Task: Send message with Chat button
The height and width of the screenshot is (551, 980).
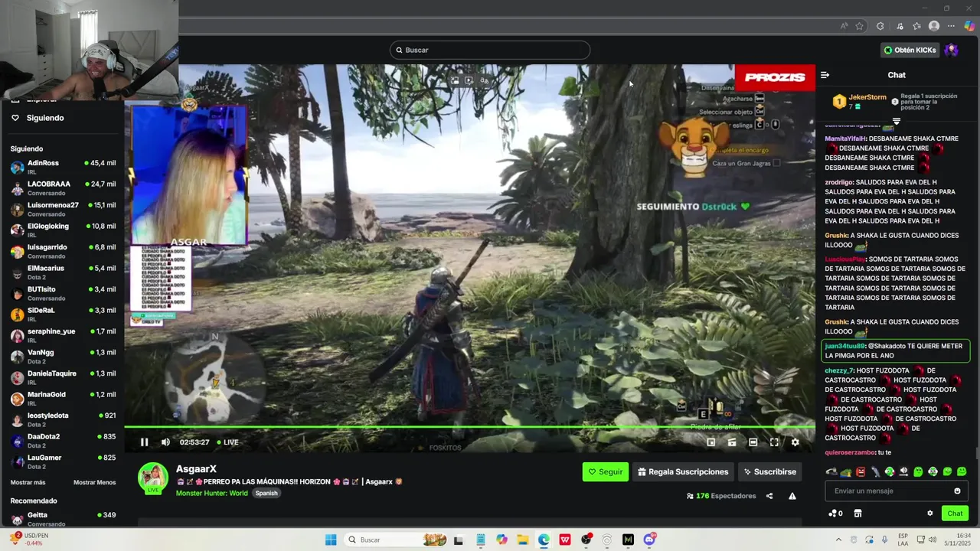Action: [x=955, y=514]
